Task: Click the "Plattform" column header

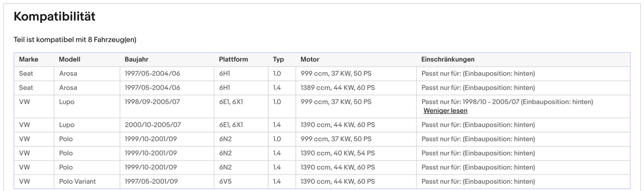Action: 233,59
